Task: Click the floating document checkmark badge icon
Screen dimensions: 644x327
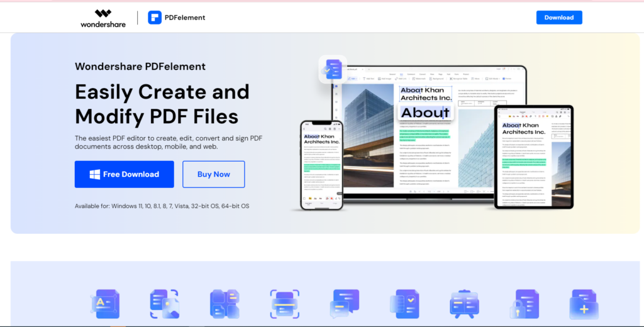Action: click(x=333, y=69)
